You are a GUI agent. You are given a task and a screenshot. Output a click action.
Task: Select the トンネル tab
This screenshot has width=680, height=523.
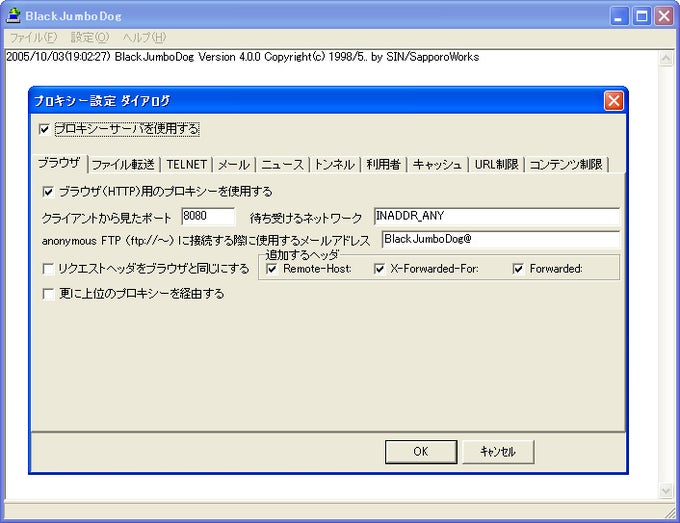pos(334,165)
